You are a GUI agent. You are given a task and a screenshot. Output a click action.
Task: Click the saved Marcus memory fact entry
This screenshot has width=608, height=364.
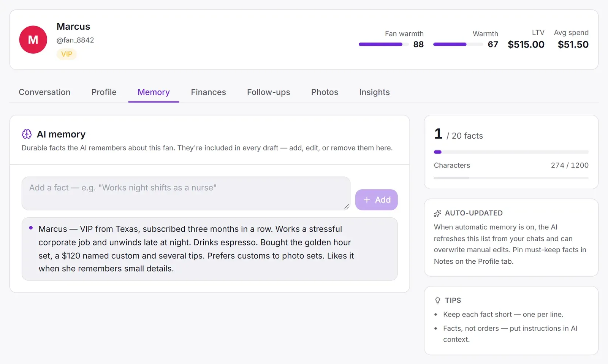click(209, 249)
